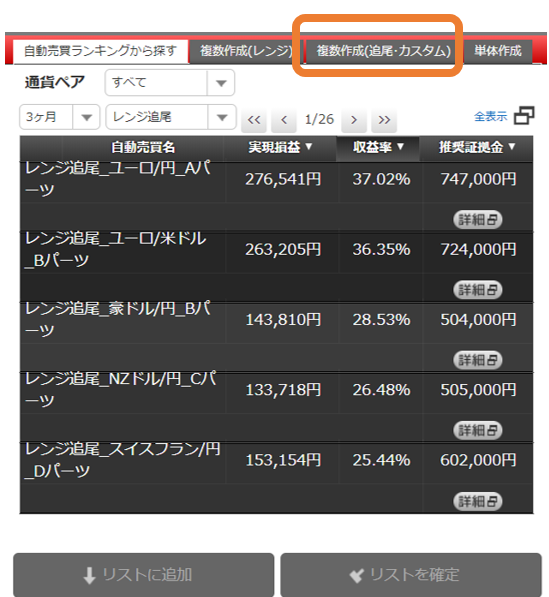Viewport: 549px width, 597px height.
Task: Select the レンジ追尾_スイスフラン/円_Dパーツ row name
Action: (122, 460)
